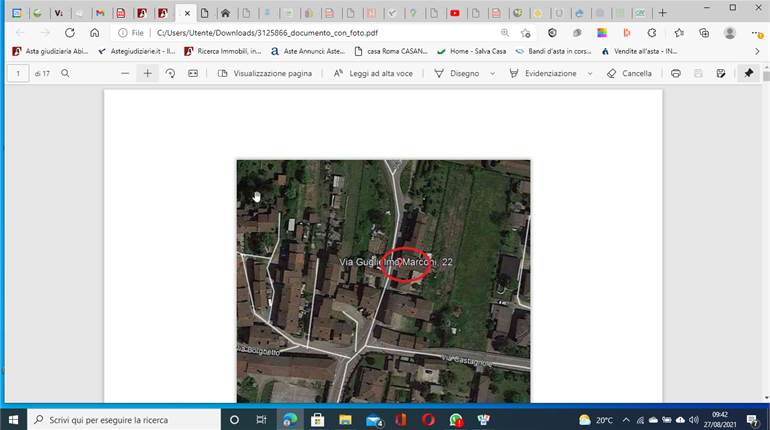Click the page number input field
770x430 pixels.
click(18, 73)
